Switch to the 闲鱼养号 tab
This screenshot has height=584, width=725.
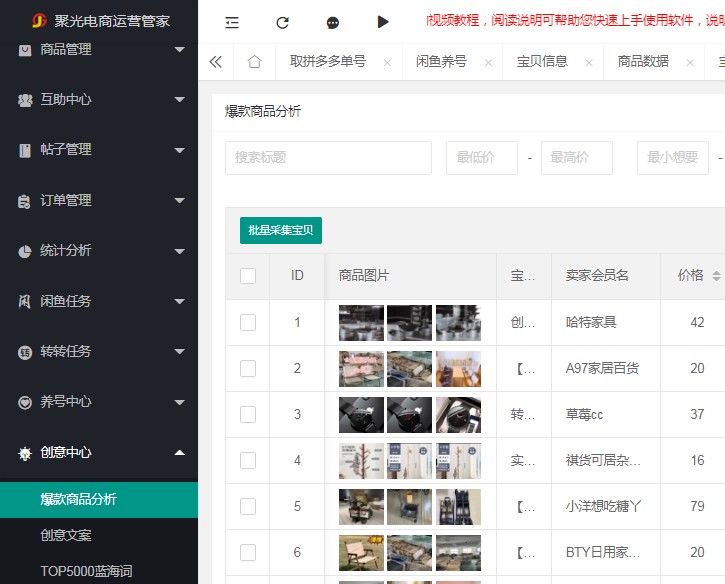click(441, 61)
